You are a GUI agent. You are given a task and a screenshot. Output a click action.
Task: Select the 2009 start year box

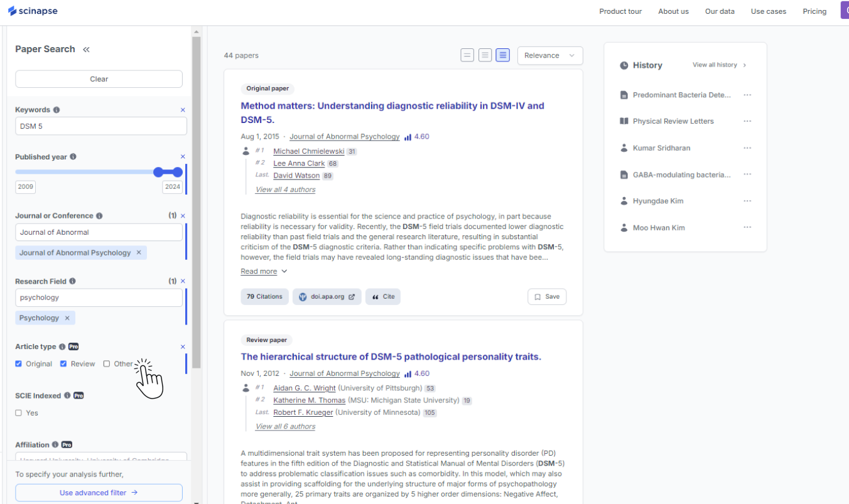[x=26, y=187]
